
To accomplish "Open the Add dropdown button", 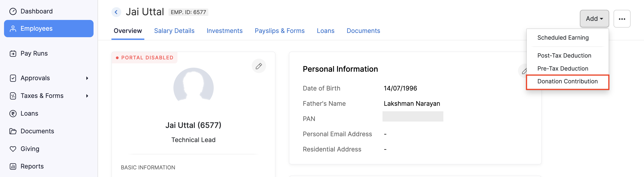I will pyautogui.click(x=594, y=19).
